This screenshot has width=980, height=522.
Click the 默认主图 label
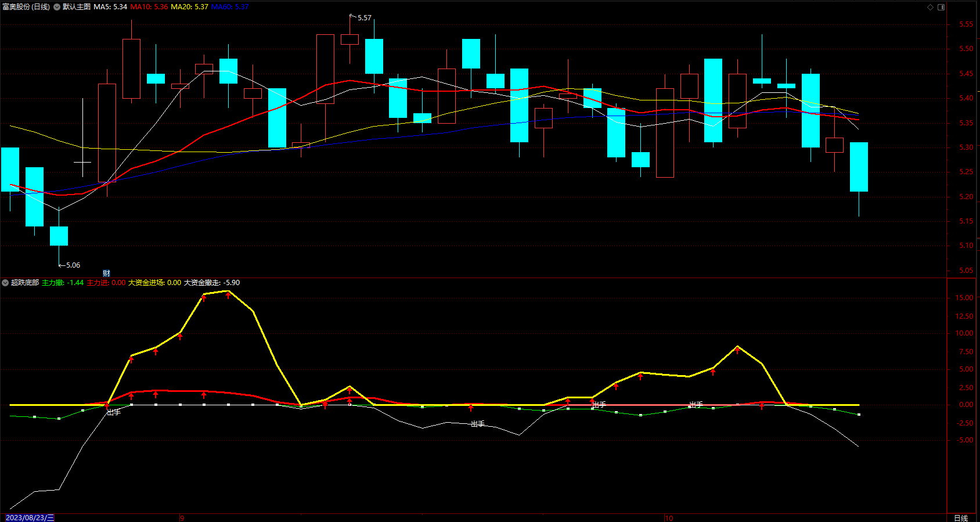(77, 7)
